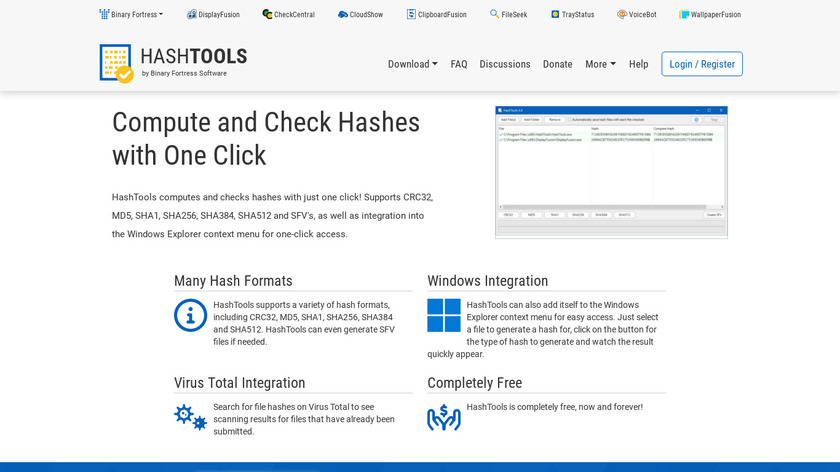The width and height of the screenshot is (840, 472).
Task: Click the HashTools logo icon
Action: [116, 64]
